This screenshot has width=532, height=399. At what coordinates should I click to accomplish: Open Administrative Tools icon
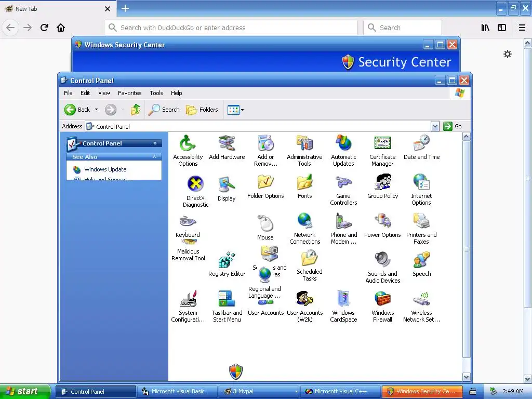tap(304, 150)
